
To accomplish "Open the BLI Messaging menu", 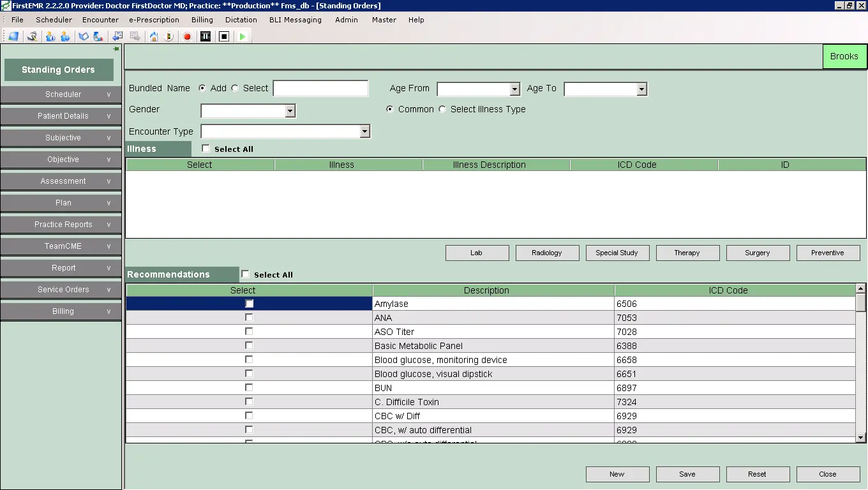I will click(295, 20).
